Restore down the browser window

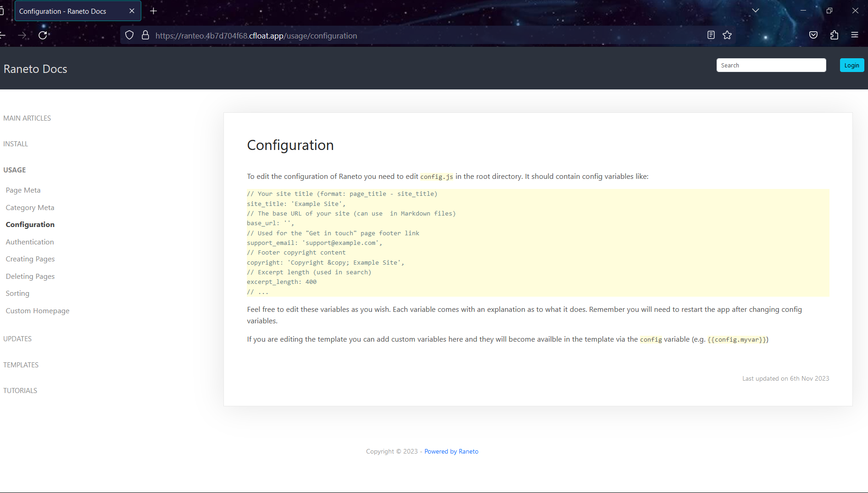click(x=829, y=11)
